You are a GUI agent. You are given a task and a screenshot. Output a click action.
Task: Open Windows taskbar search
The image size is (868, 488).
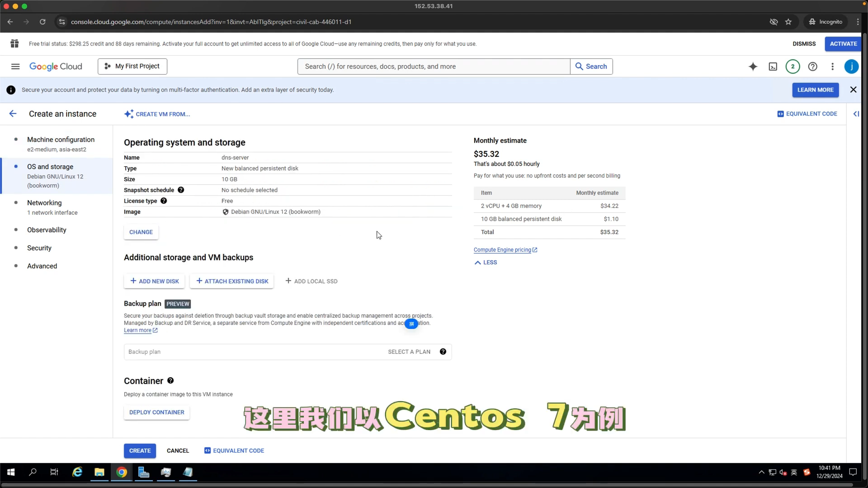coord(33,472)
